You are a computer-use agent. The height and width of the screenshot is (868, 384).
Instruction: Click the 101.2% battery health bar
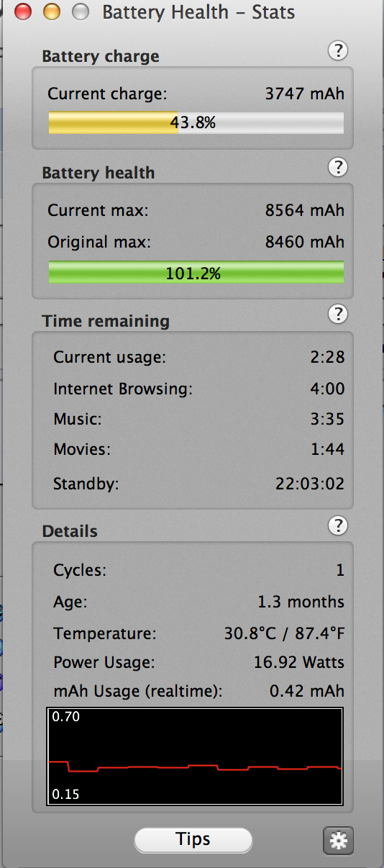196,273
